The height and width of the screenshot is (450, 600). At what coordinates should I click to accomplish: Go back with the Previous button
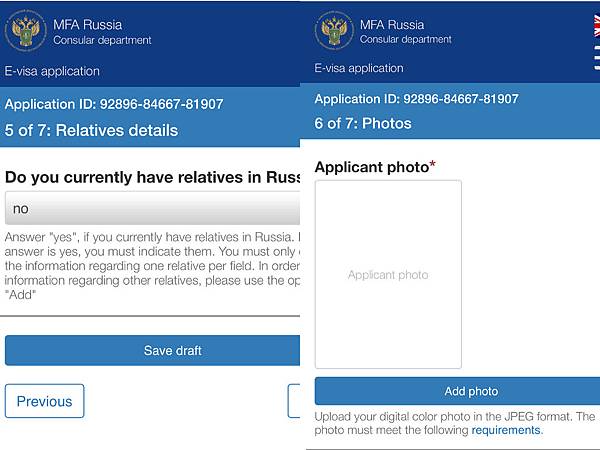[44, 401]
